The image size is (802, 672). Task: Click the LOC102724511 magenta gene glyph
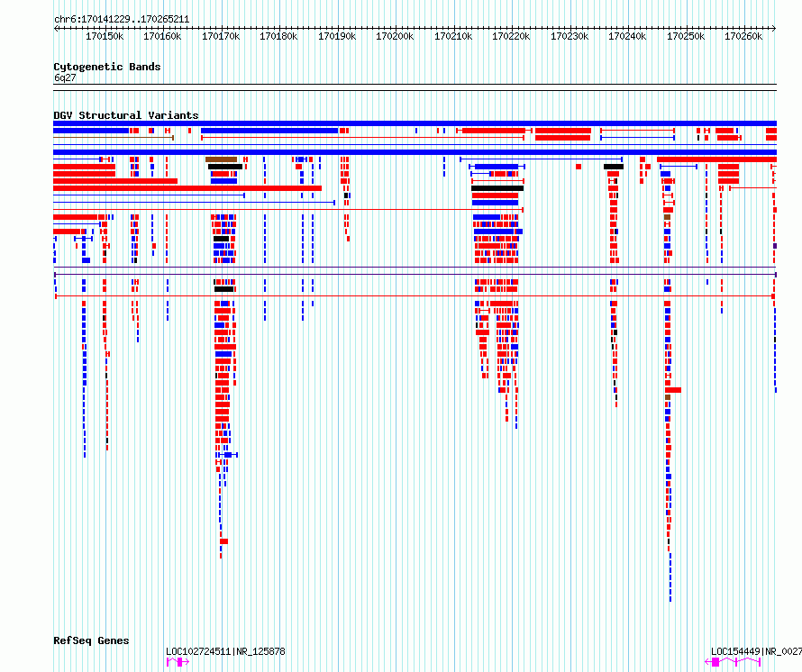(178, 662)
